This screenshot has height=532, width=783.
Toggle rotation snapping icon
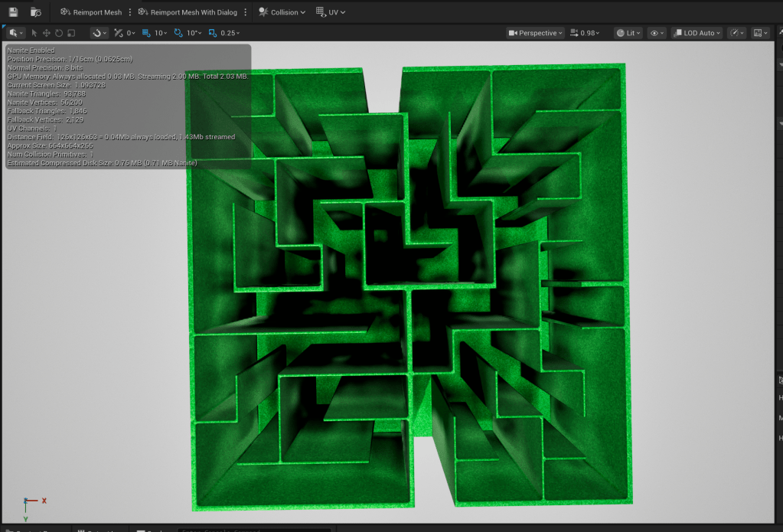click(x=179, y=33)
